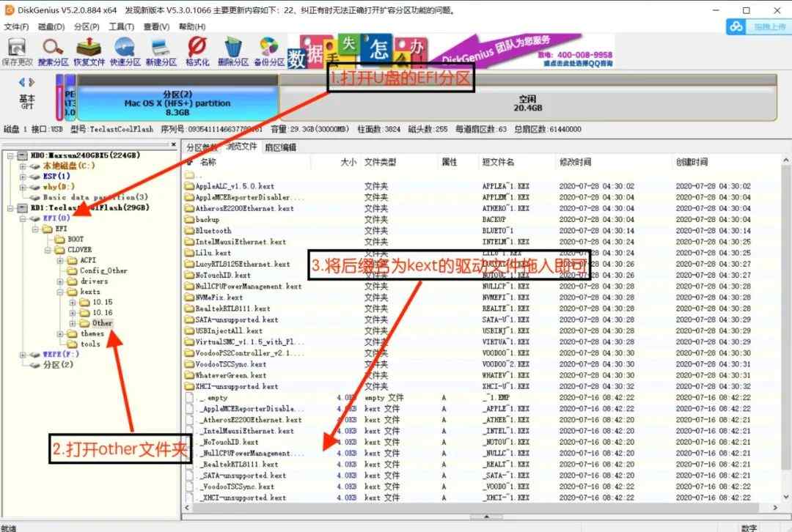Expand the themes folder node
Image resolution: width=792 pixels, height=532 pixels.
point(60,333)
